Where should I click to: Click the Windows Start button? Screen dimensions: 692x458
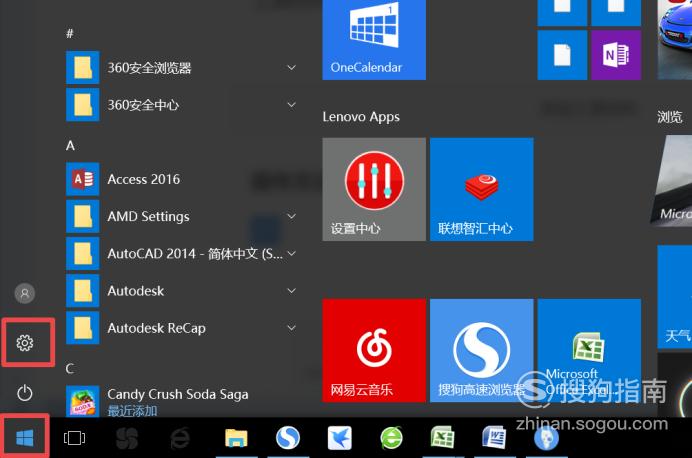25,438
